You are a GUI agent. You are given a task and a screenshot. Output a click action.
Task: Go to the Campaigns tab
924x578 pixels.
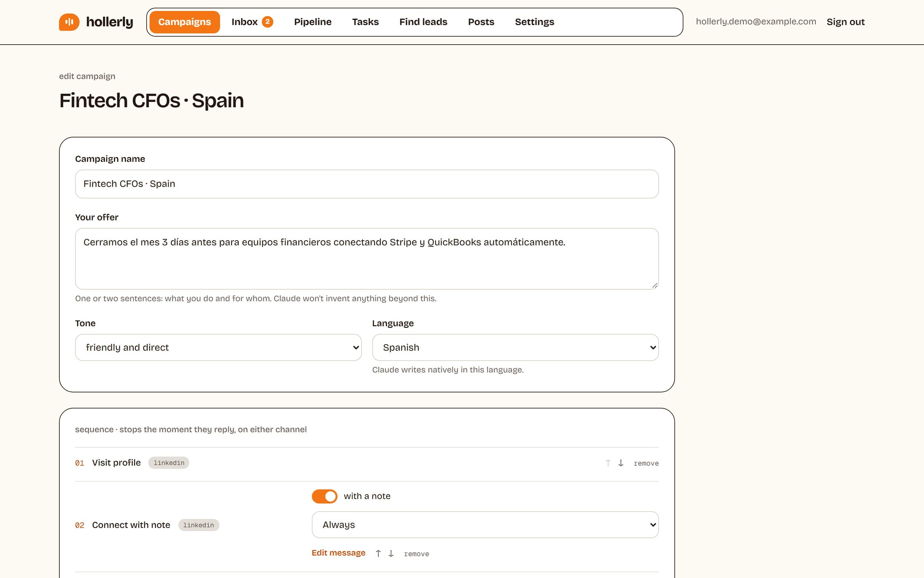click(184, 22)
